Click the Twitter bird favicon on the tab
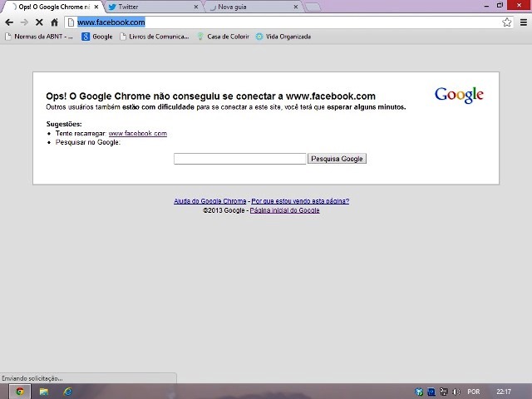The image size is (532, 399). (x=111, y=7)
